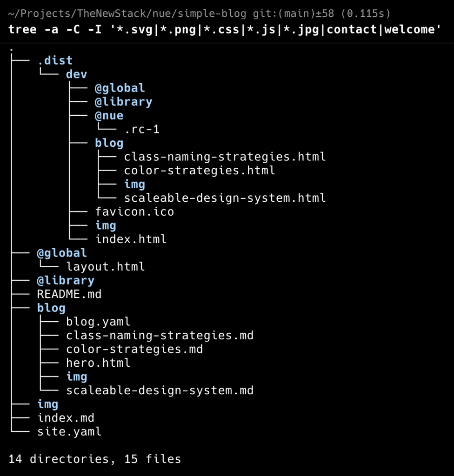Click the index.md file entry
The image size is (454, 476).
pyautogui.click(x=66, y=418)
